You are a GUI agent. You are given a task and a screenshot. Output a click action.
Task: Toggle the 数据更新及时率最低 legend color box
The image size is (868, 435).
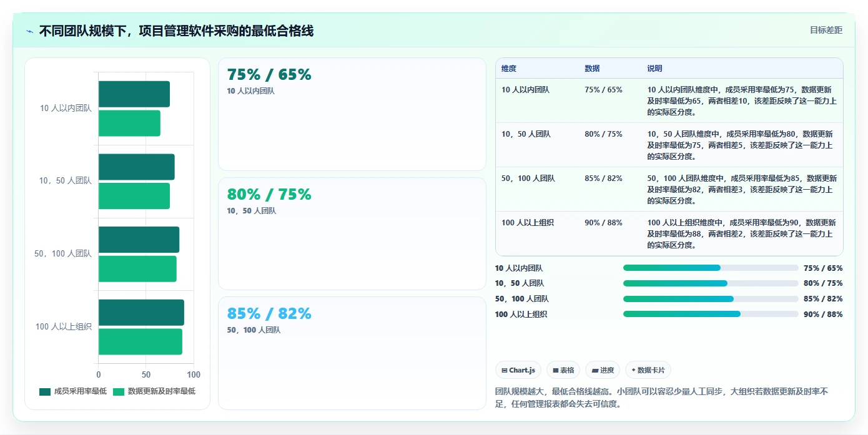tap(119, 391)
